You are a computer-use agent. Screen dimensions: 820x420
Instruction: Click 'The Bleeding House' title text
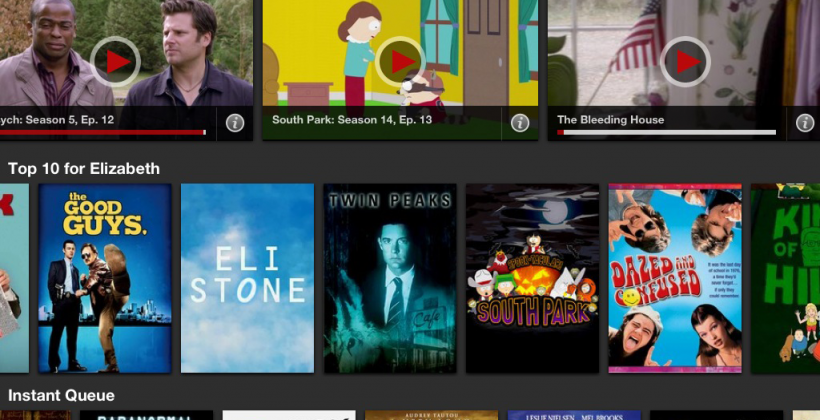pyautogui.click(x=610, y=120)
